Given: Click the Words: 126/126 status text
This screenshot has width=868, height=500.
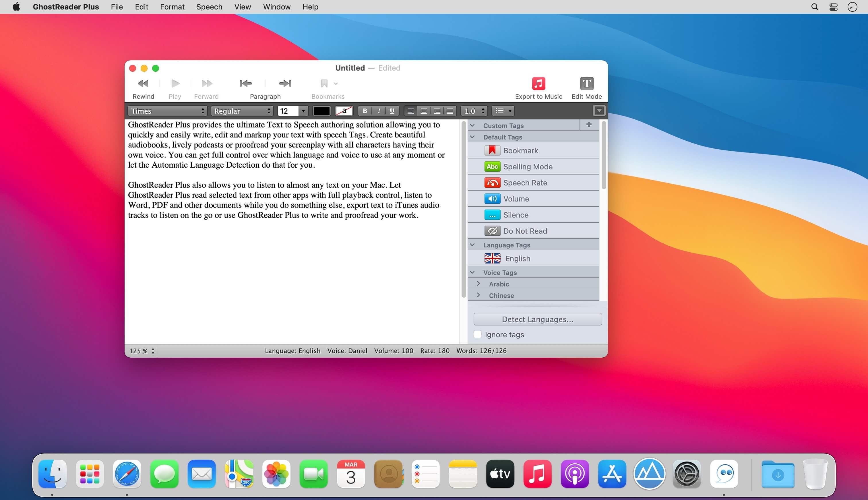Looking at the screenshot, I should [x=481, y=351].
